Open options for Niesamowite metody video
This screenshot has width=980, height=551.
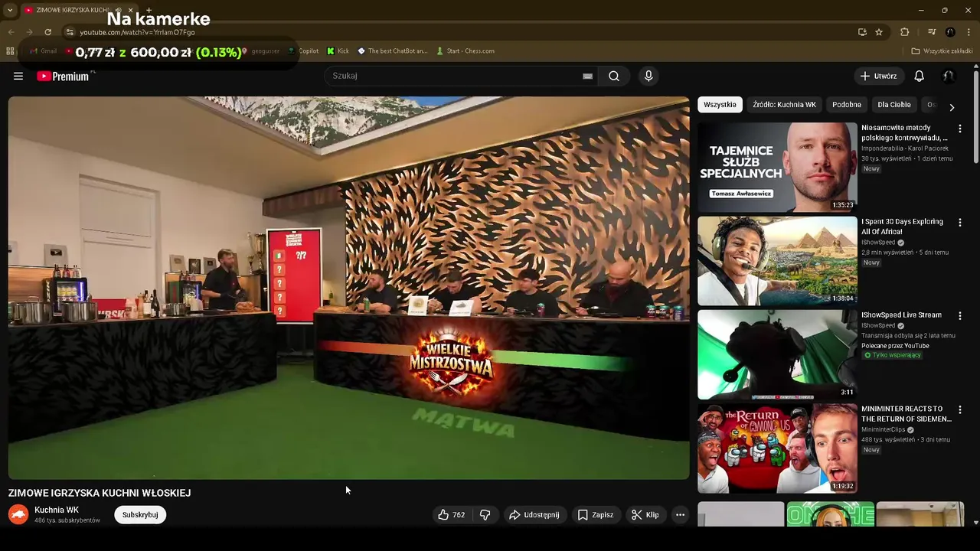click(959, 129)
